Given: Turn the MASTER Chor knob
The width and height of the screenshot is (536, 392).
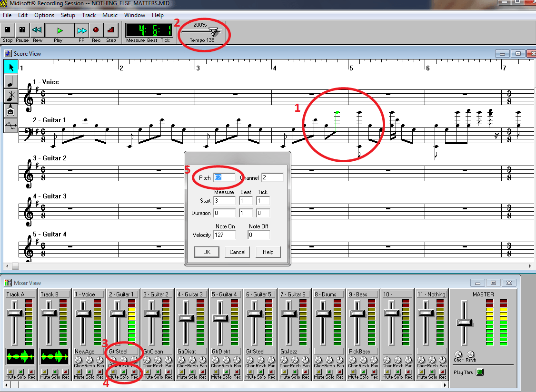Looking at the screenshot, I should [458, 354].
